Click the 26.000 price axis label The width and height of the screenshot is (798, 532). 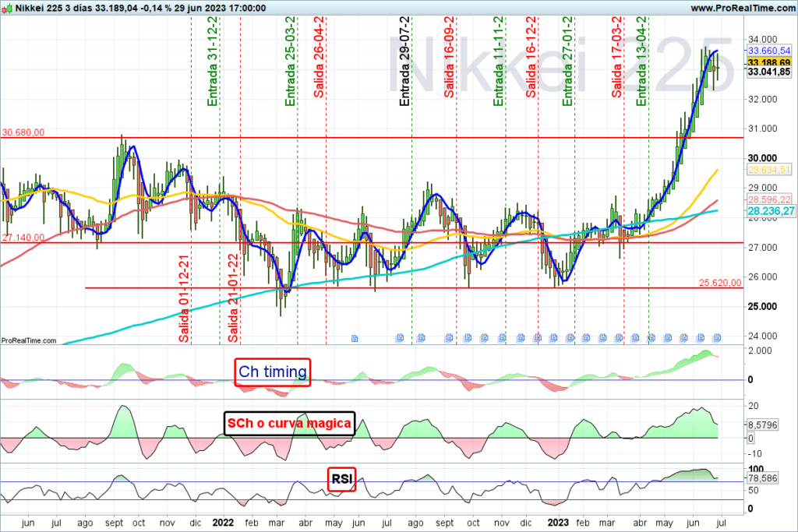(762, 277)
